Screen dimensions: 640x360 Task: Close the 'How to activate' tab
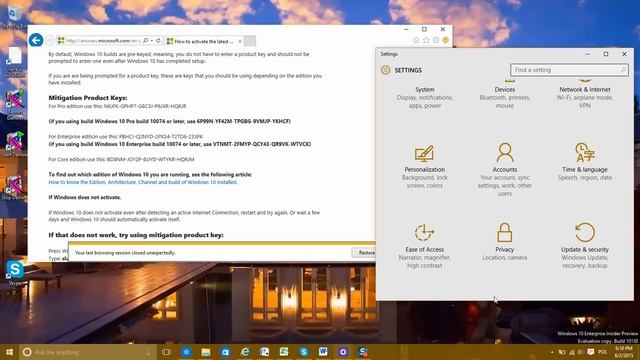(240, 41)
